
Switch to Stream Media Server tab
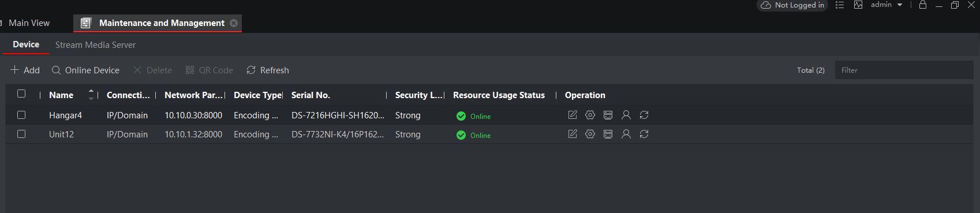pos(95,44)
